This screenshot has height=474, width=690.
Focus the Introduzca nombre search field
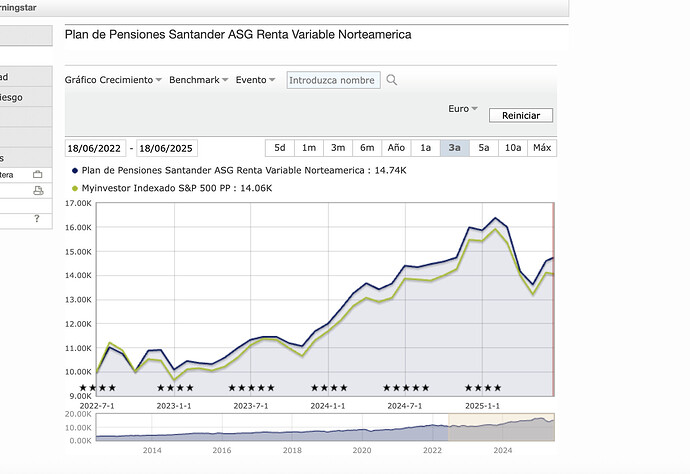[334, 80]
